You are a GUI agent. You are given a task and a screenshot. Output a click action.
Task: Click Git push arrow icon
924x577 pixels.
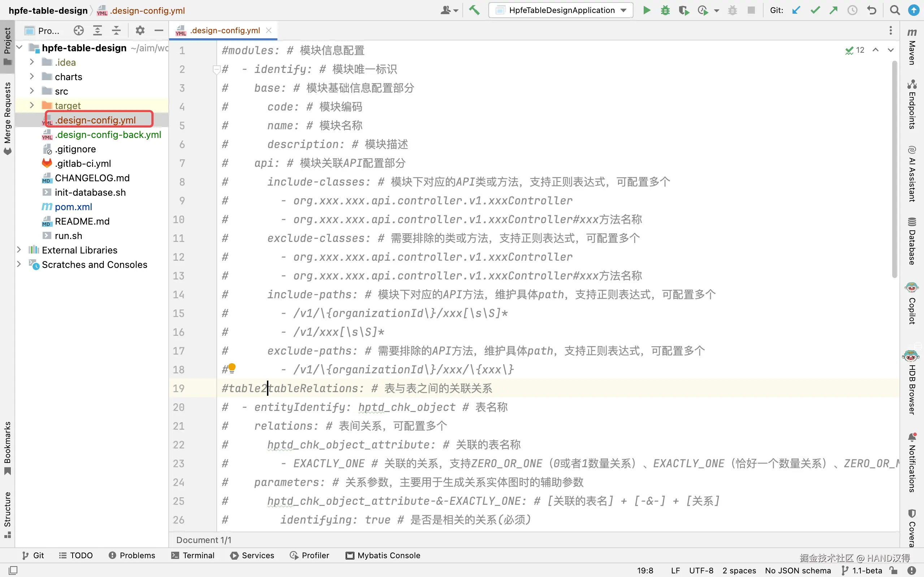pyautogui.click(x=834, y=10)
